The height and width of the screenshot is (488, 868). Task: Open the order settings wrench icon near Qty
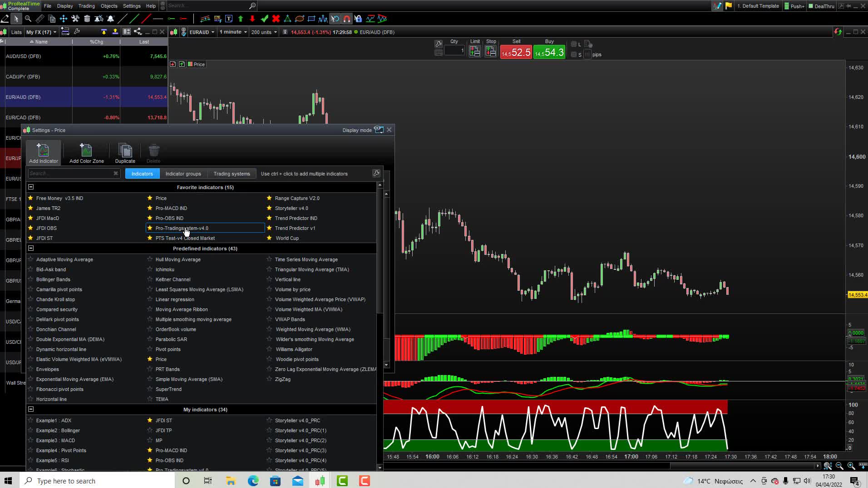tap(439, 44)
